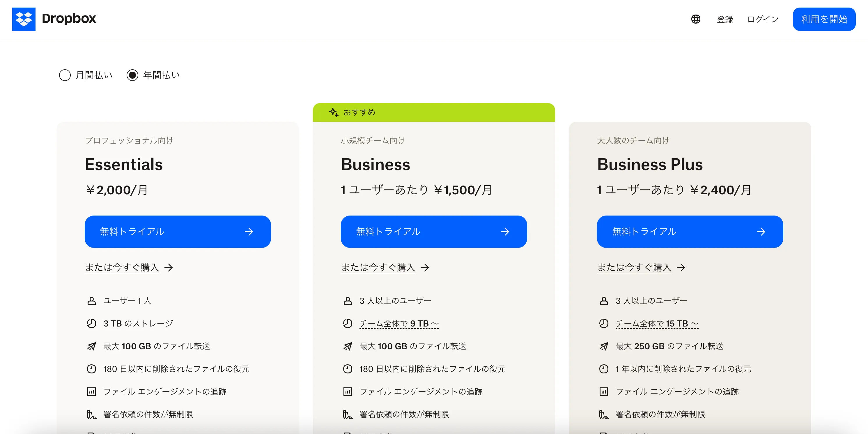Click the Business Plus plan heading
Screen dimensions: 868x434
[650, 164]
